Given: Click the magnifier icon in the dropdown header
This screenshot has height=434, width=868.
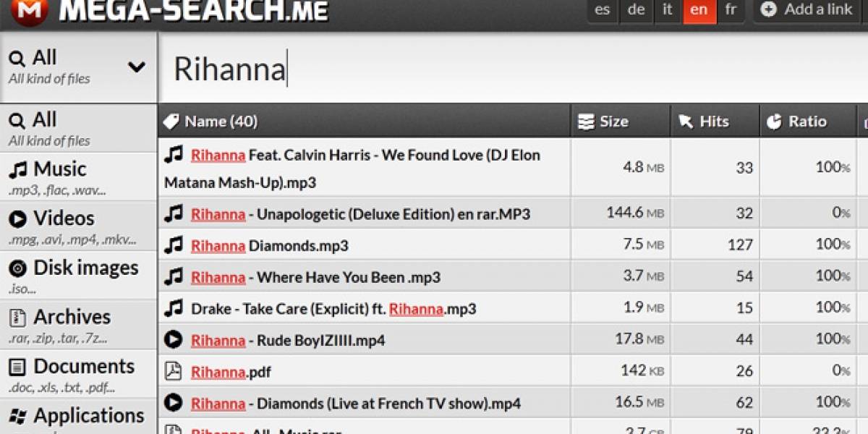Looking at the screenshot, I should coord(17,59).
